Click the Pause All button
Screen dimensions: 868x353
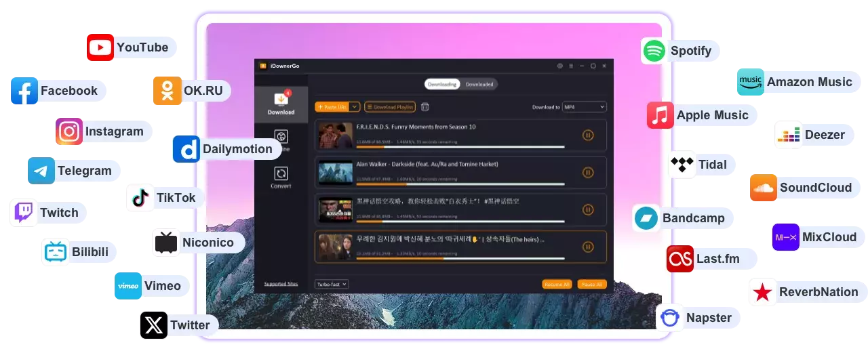pos(592,285)
